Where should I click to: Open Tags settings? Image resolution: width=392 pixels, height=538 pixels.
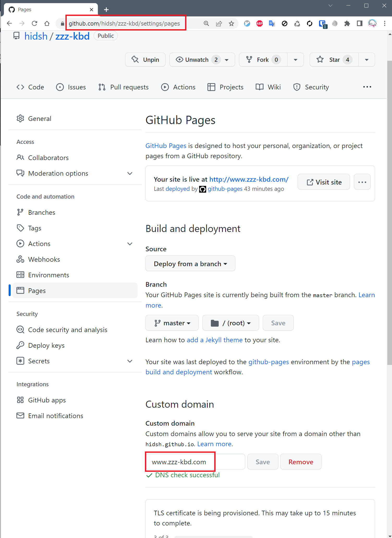[75, 228]
